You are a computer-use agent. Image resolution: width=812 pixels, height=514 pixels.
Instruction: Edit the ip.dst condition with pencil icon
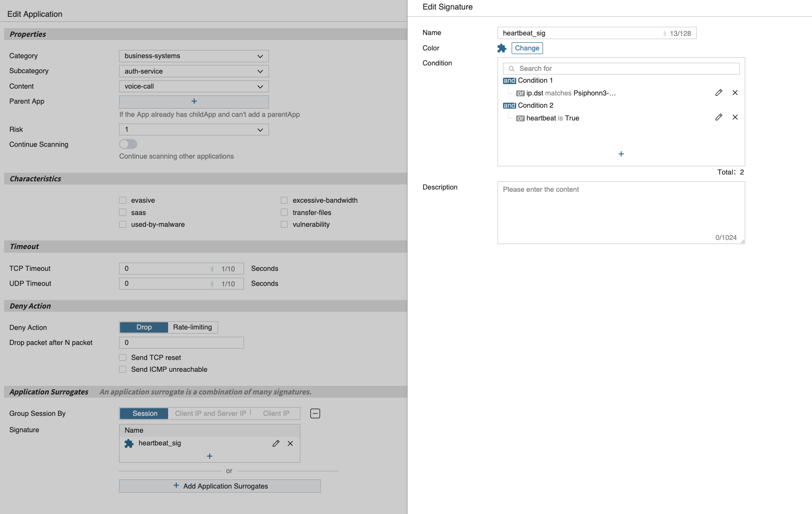point(718,93)
